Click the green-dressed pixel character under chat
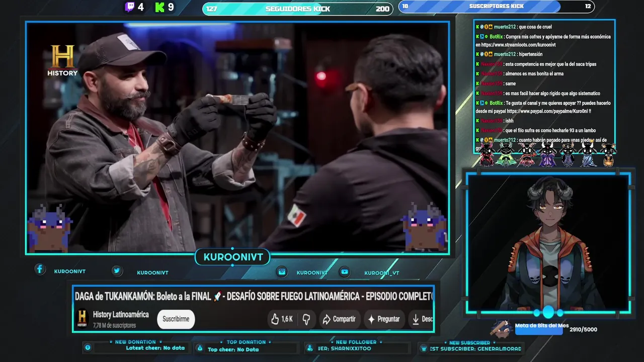This screenshot has height=362, width=644. pyautogui.click(x=505, y=154)
